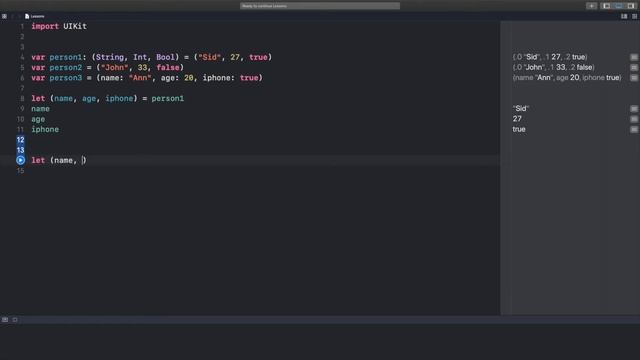This screenshot has height=360, width=640.
Task: Click the activity status bar at top
Action: point(320,6)
